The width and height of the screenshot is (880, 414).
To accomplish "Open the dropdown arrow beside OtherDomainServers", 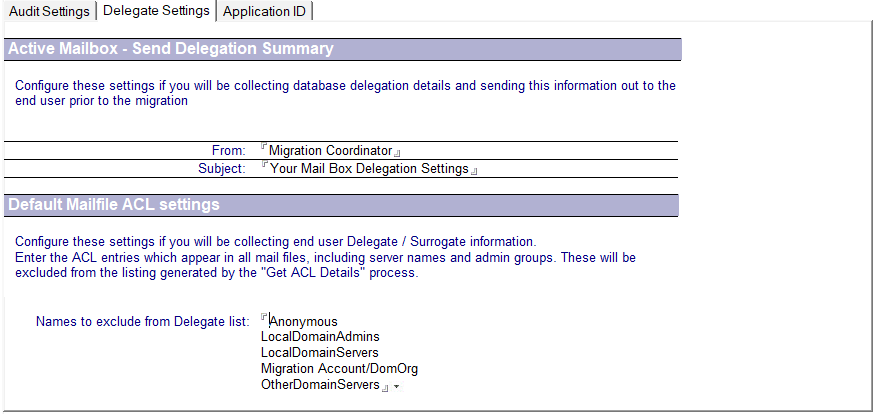I will coord(397,386).
